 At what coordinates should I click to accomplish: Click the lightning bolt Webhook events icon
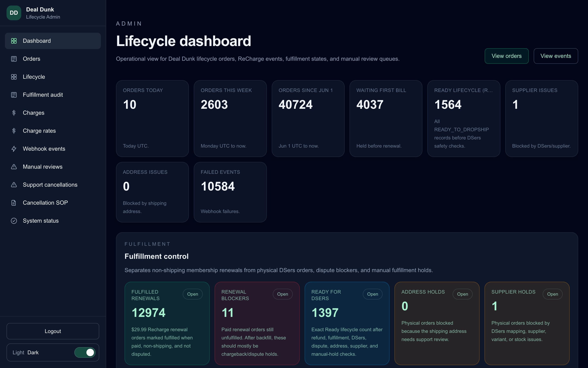pos(14,149)
